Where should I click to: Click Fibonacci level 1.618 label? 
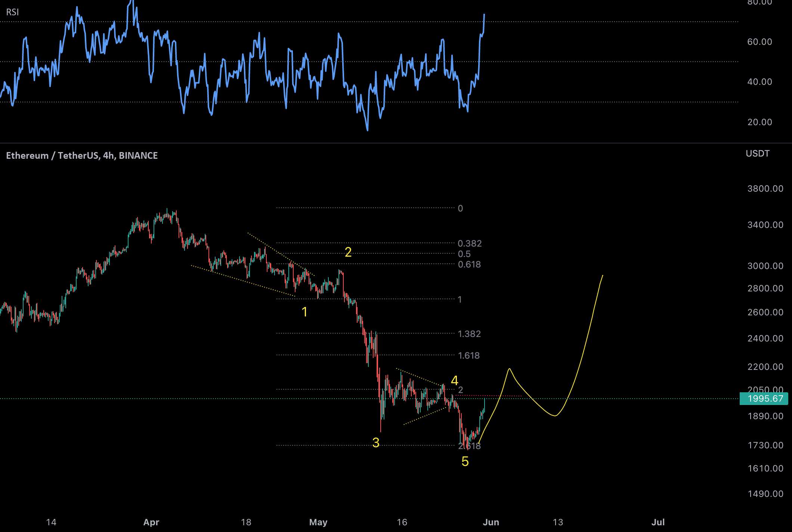coord(469,355)
